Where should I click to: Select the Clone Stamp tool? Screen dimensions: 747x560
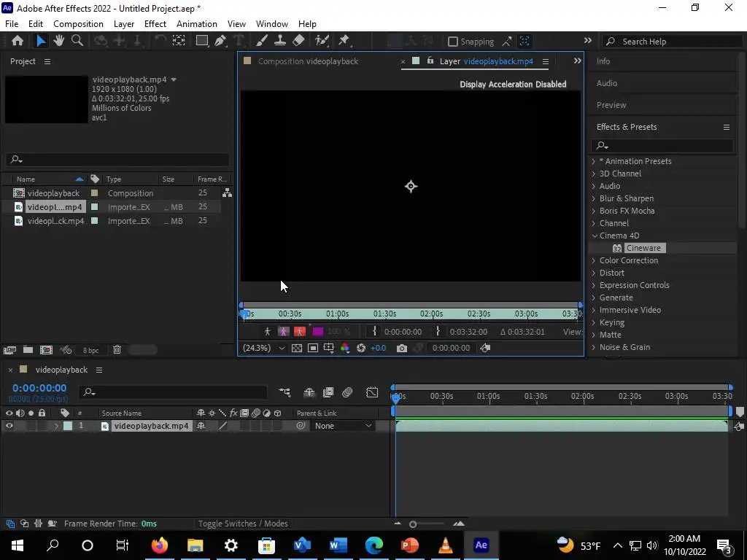pyautogui.click(x=280, y=41)
